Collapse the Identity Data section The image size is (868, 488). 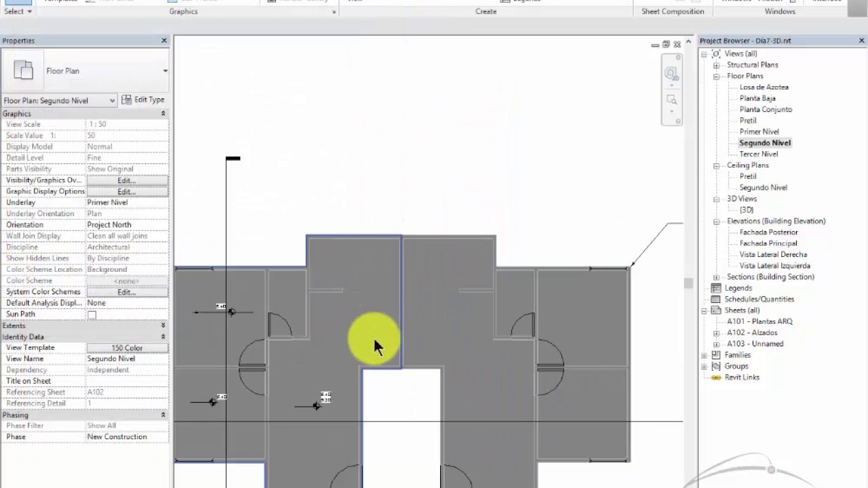point(163,337)
